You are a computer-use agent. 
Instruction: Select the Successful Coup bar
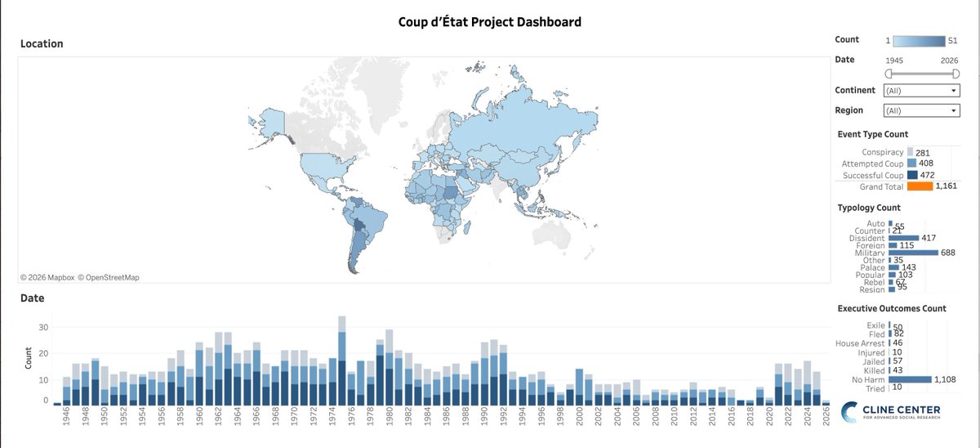pyautogui.click(x=914, y=175)
